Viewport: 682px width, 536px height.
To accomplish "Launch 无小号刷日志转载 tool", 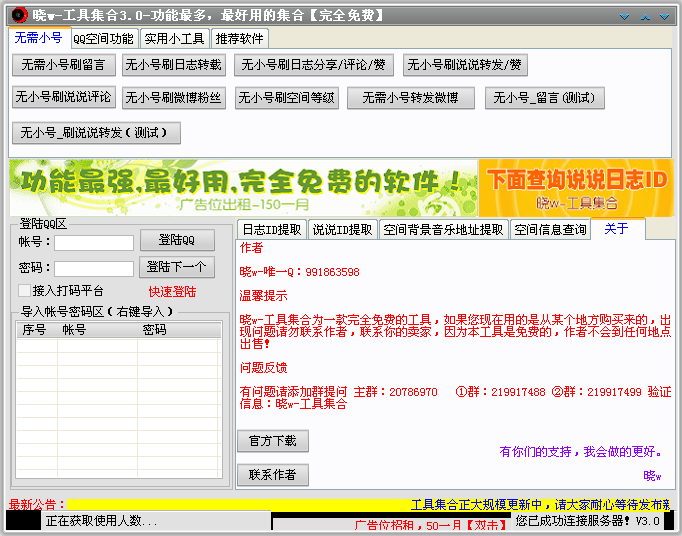I will coord(173,65).
